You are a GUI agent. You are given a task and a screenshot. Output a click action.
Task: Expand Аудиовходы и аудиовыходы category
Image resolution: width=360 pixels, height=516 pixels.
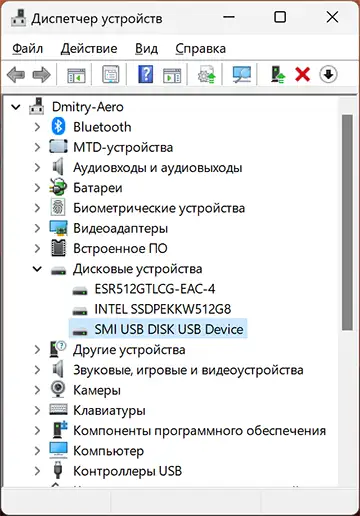click(x=37, y=167)
